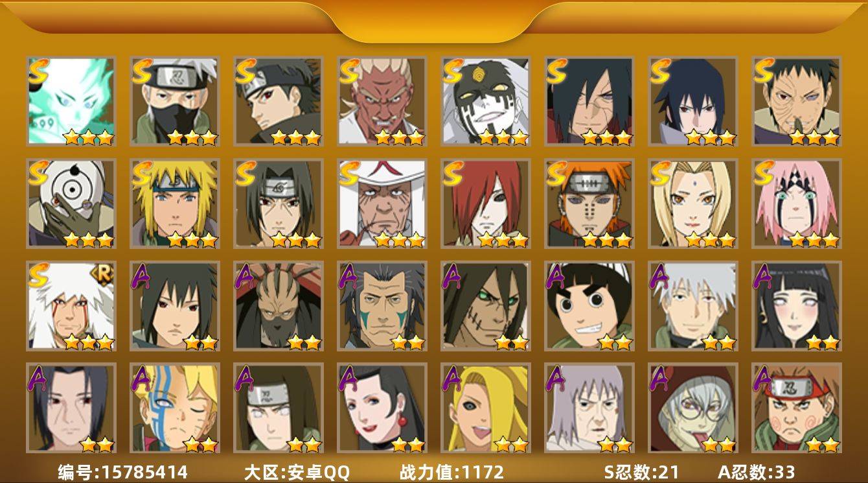Pick the bowl-cut grinning ninja A-rank card

[x=589, y=306]
